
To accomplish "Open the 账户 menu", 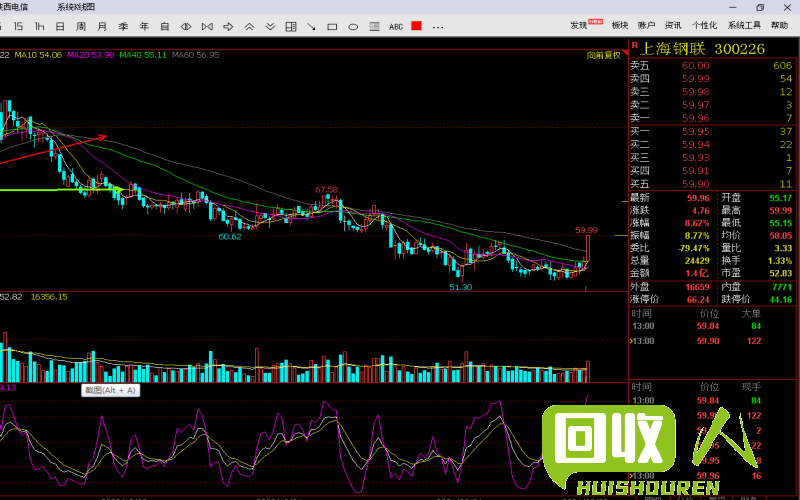I will [646, 25].
